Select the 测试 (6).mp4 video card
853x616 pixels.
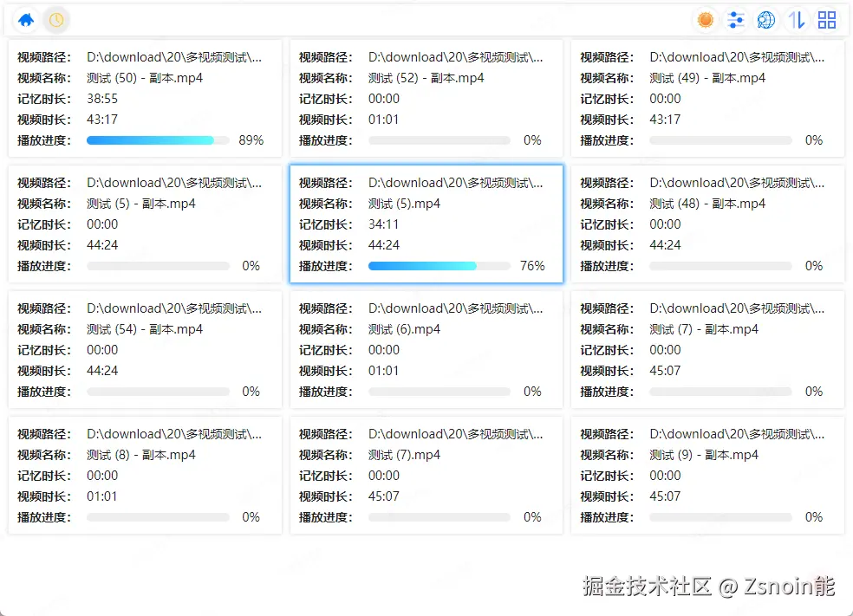pos(426,350)
